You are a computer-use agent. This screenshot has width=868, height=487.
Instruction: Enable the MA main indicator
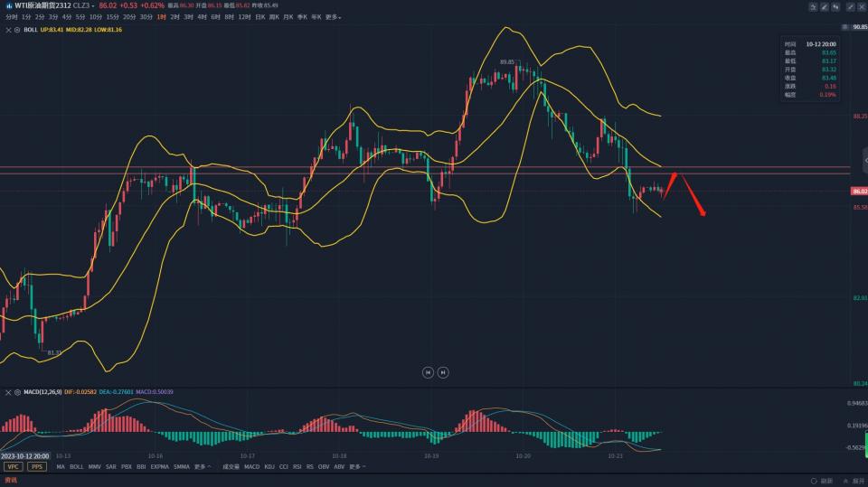61,467
